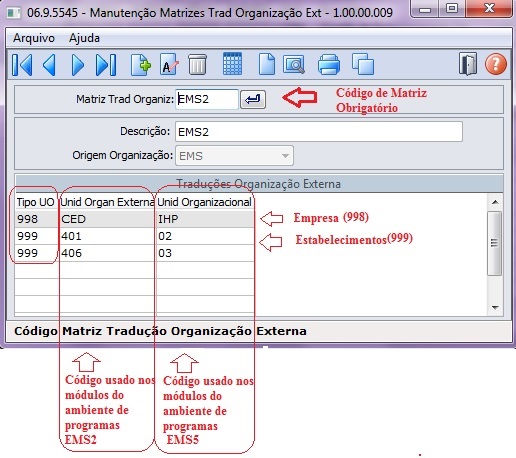Open help with question mark icon
This screenshot has height=458, width=516.
(496, 64)
